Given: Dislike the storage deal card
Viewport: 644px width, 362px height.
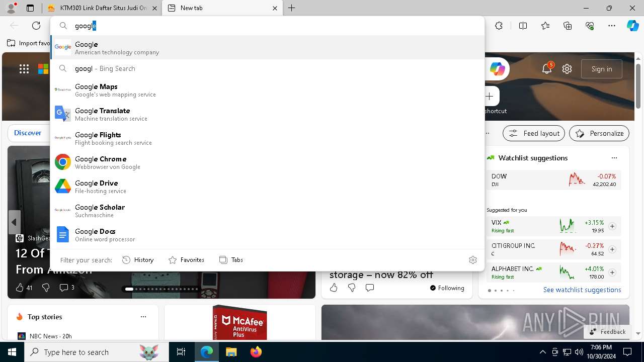Looking at the screenshot, I should pyautogui.click(x=352, y=288).
